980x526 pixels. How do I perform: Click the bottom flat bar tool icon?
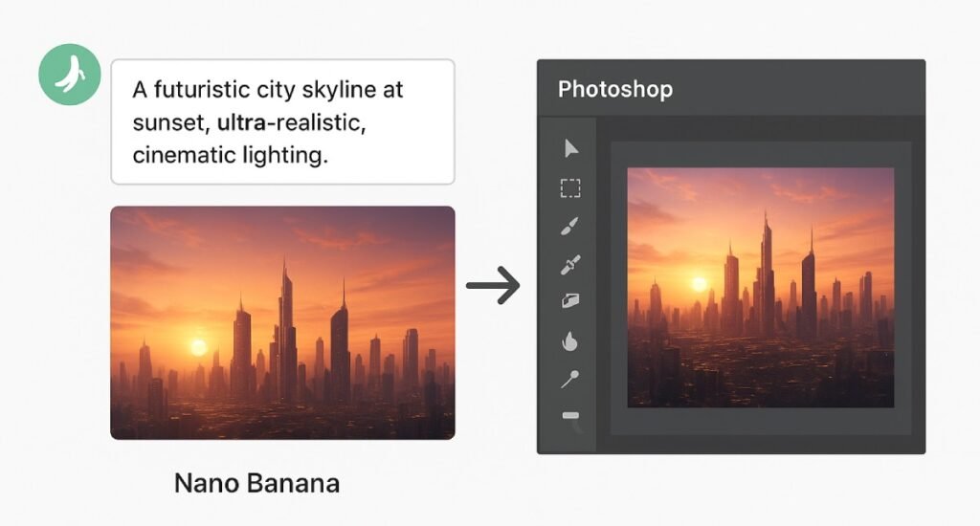tap(570, 416)
